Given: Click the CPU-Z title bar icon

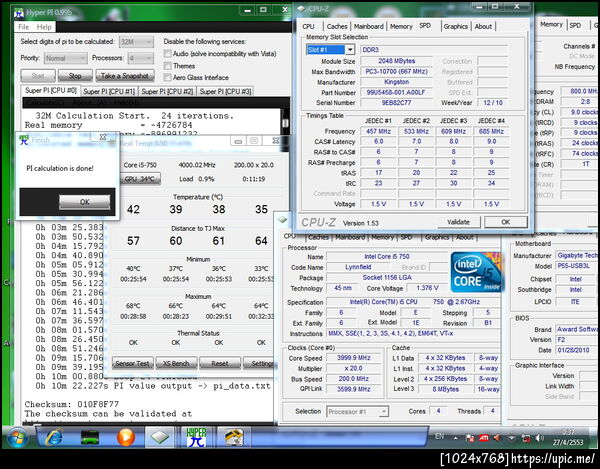Looking at the screenshot, I should (x=302, y=8).
